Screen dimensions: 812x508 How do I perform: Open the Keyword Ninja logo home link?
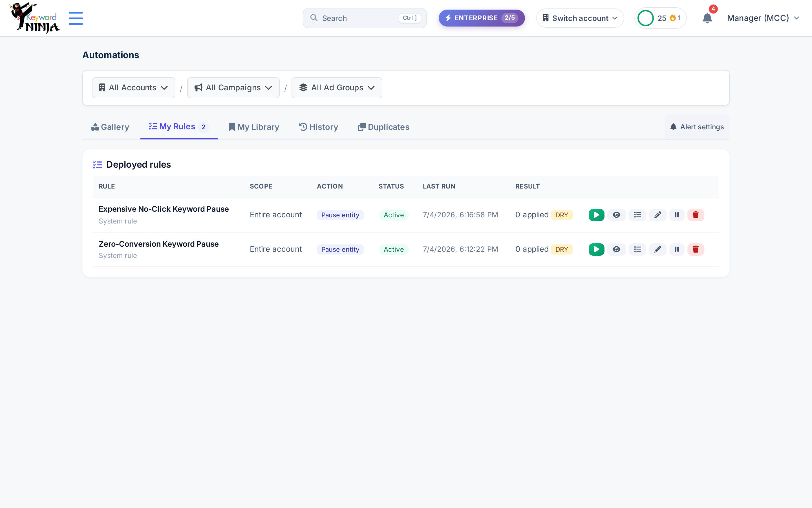click(x=34, y=18)
